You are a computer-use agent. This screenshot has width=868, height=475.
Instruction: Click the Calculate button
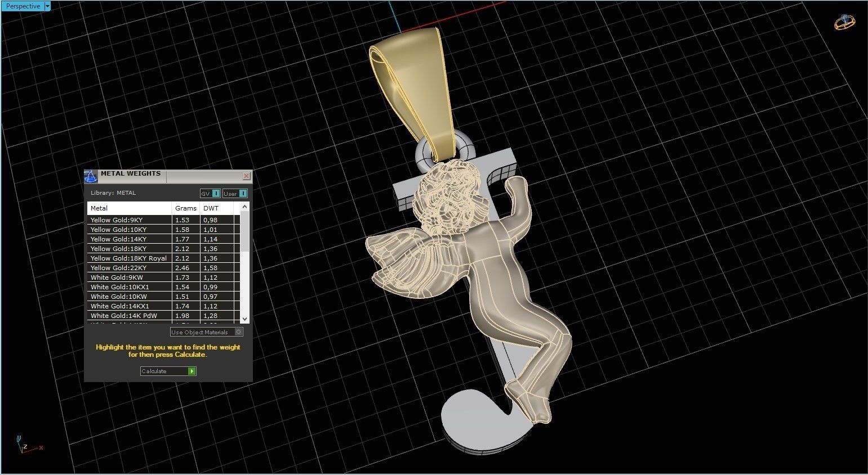[x=168, y=371]
